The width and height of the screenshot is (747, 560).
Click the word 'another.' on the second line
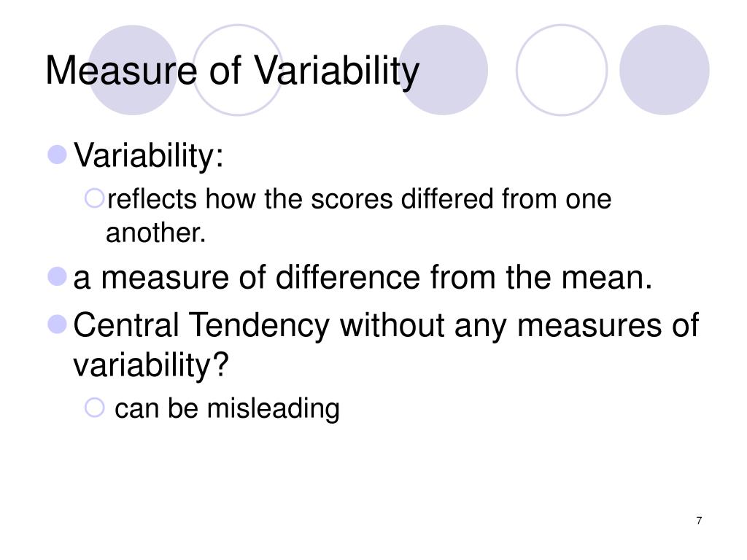point(156,233)
